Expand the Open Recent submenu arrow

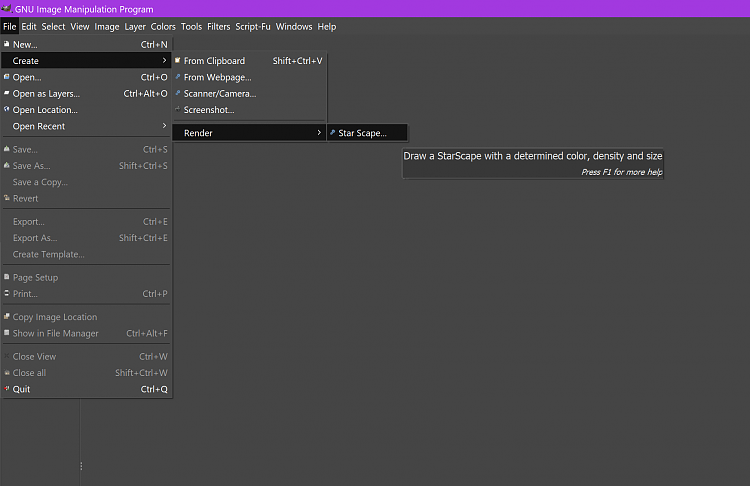click(x=164, y=125)
